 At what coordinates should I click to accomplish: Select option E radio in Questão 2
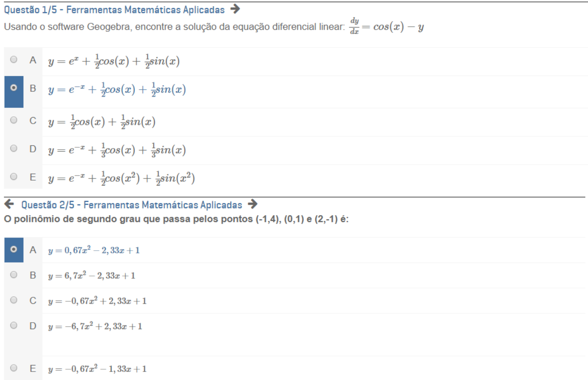pyautogui.click(x=14, y=368)
